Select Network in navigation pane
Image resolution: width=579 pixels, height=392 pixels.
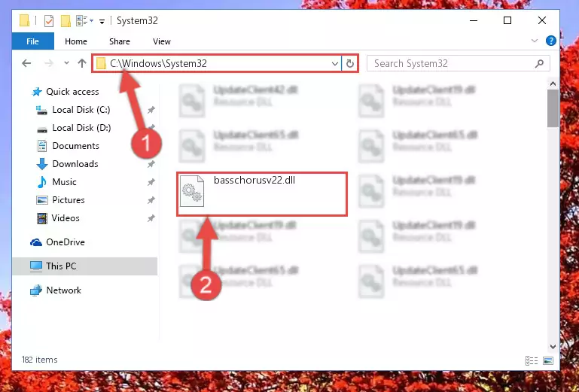click(63, 290)
